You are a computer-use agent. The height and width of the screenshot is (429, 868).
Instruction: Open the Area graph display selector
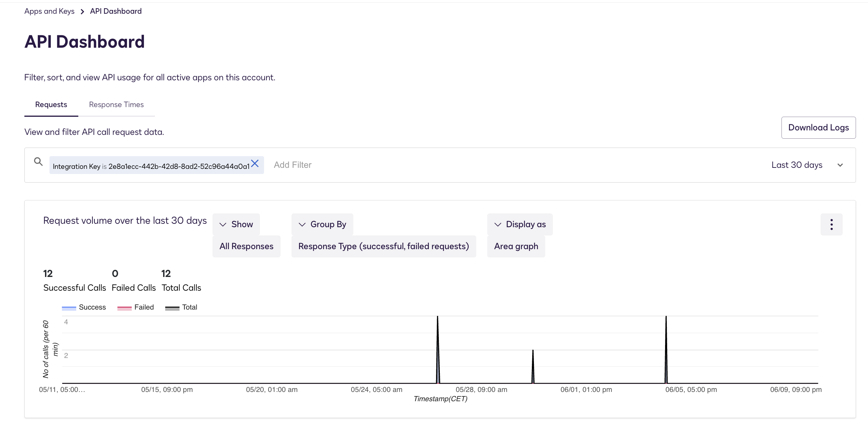[516, 246]
